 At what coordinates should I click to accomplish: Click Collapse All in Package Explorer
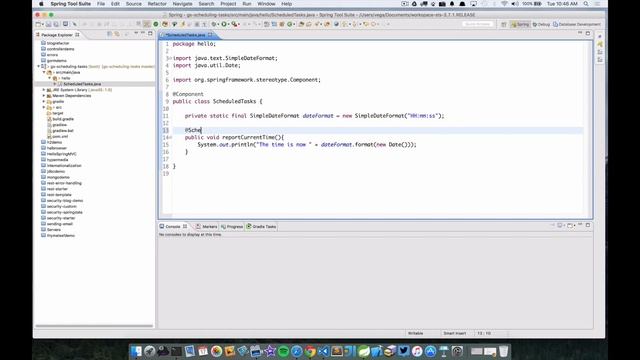pyautogui.click(x=109, y=34)
